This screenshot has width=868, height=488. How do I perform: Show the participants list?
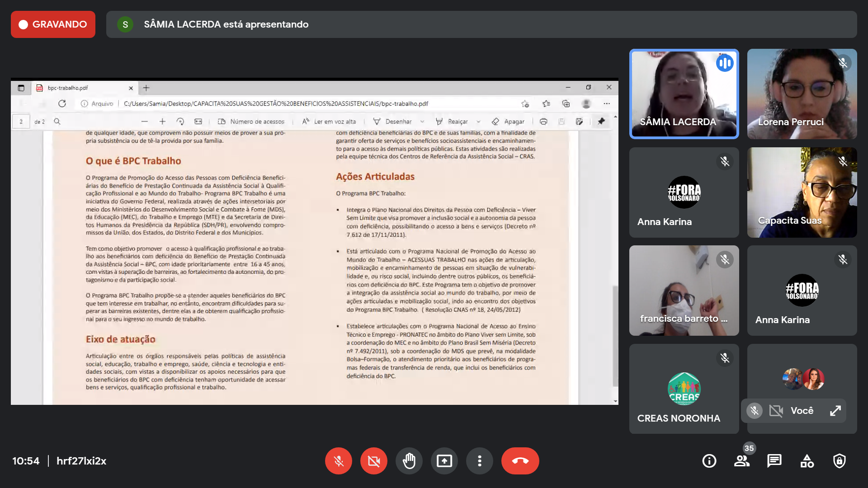tap(741, 461)
